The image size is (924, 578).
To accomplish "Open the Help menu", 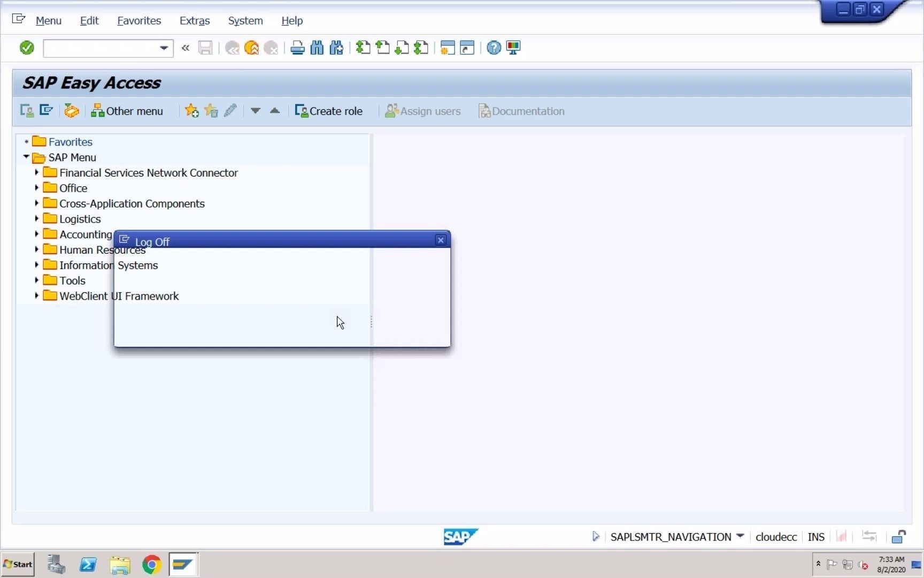I will pos(292,20).
